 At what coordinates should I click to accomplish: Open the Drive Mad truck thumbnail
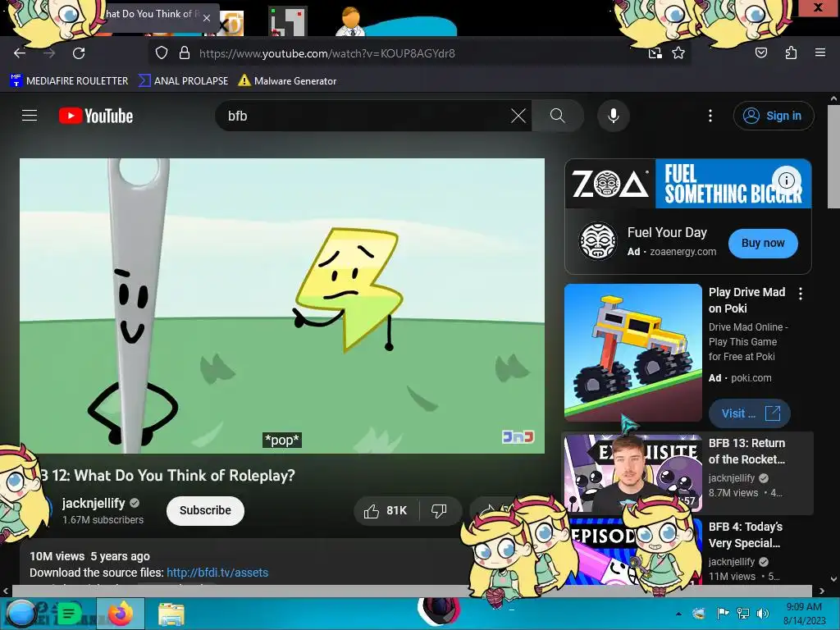click(633, 353)
